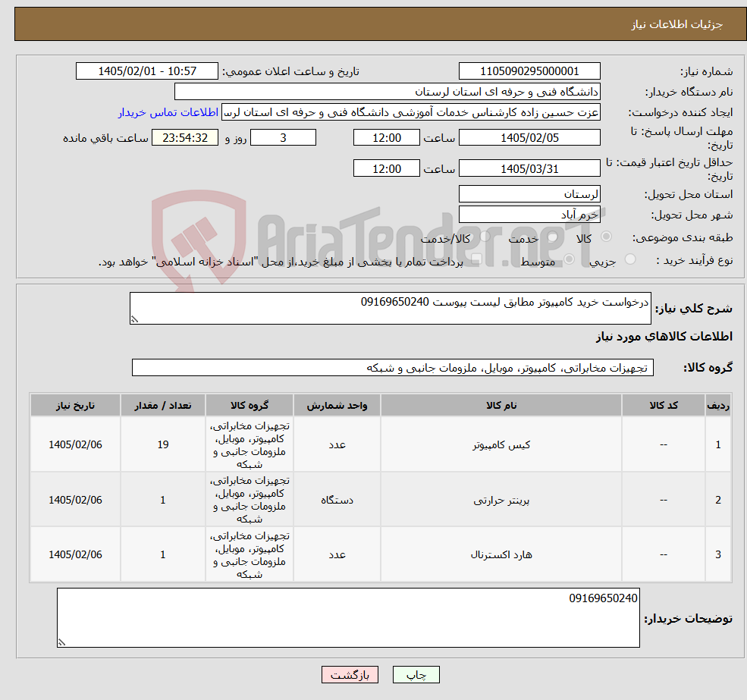The image size is (747, 700).
Task: Click the واحد شمارش column header
Action: pyautogui.click(x=337, y=405)
